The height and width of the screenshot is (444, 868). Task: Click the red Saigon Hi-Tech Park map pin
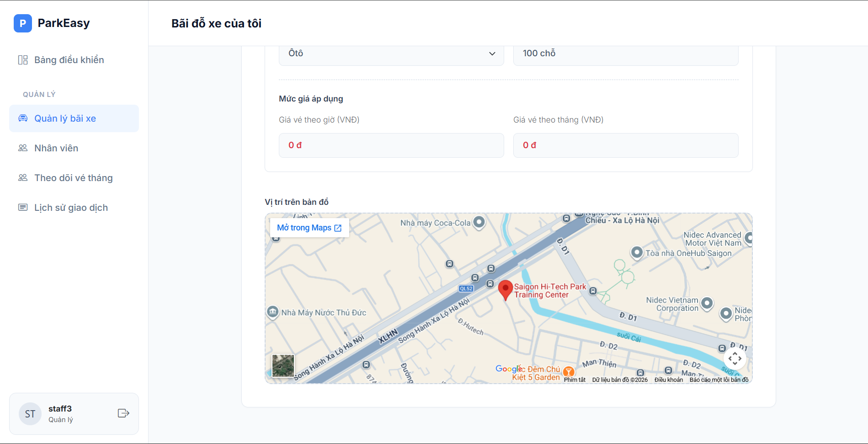505,289
